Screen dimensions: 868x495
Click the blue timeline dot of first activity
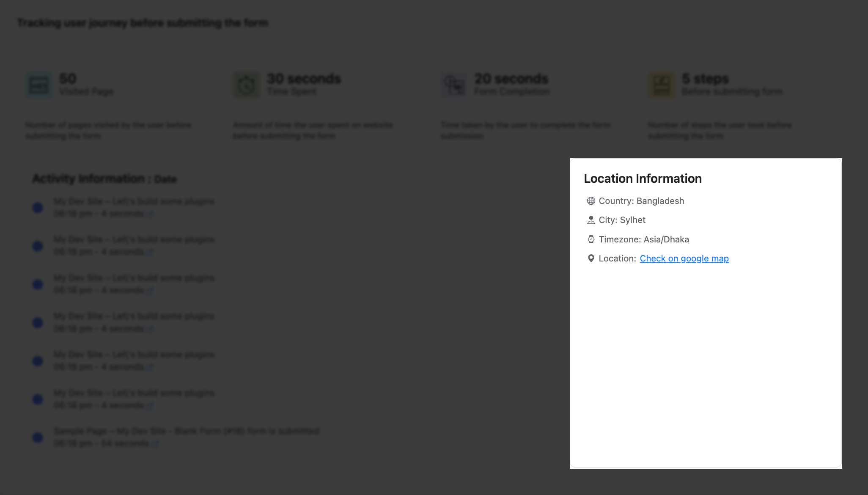pos(37,207)
